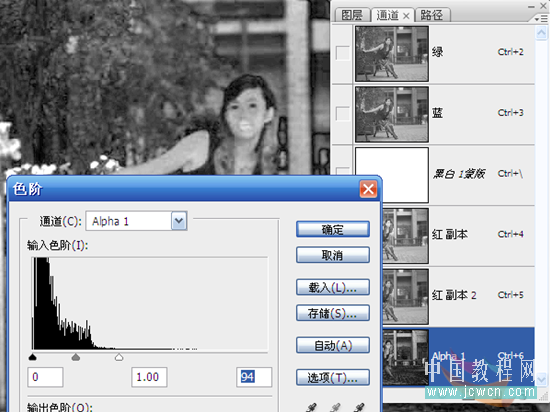Click the white highlight input slider
The image size is (550, 412).
119,357
